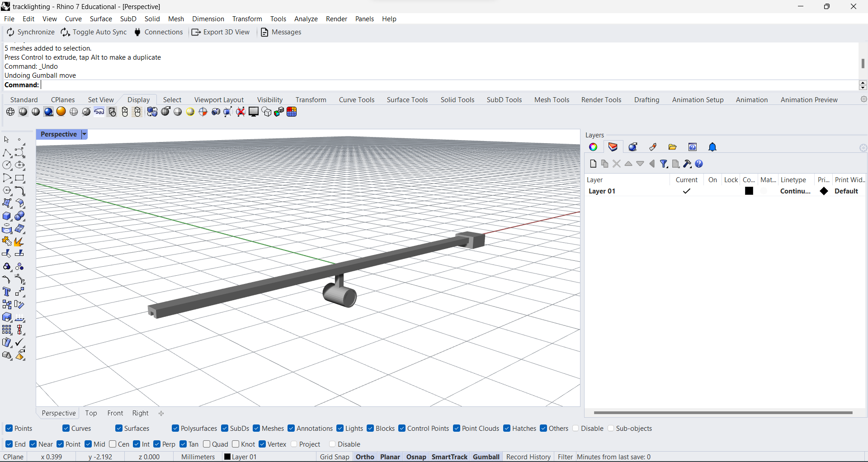This screenshot has height=462, width=868.
Task: Toggle the Quad osnap checkbox
Action: tap(207, 444)
